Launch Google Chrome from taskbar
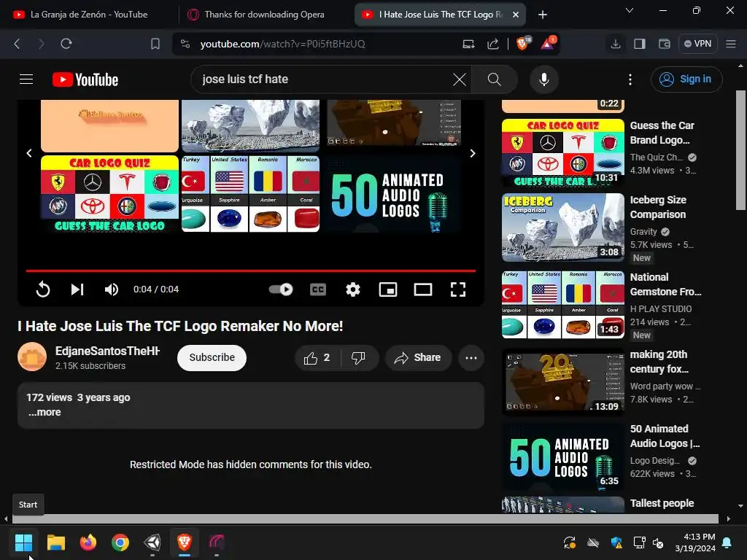The width and height of the screenshot is (747, 560). point(120,542)
